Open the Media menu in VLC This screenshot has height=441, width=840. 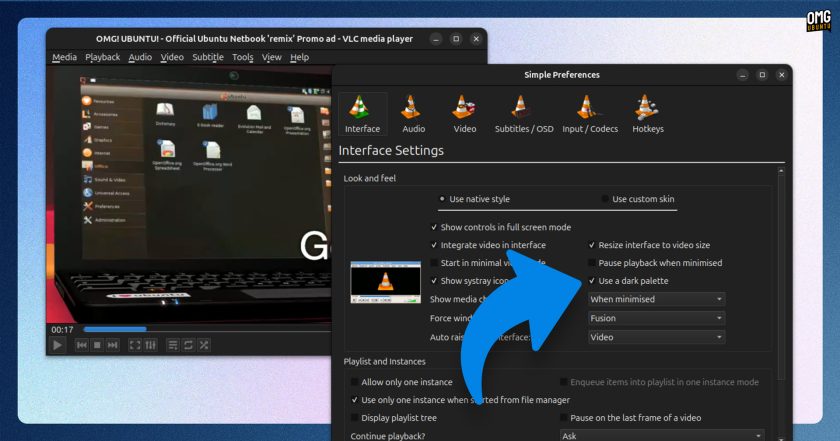(64, 57)
